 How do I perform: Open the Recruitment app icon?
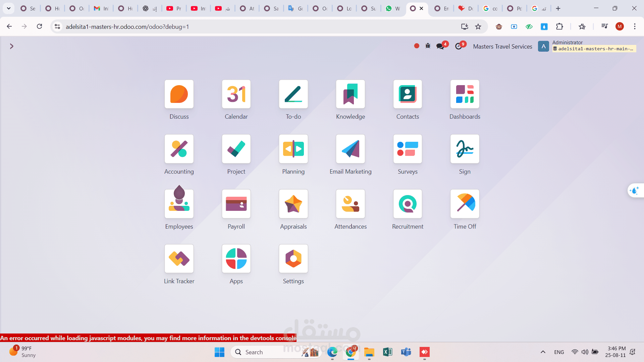coord(408,204)
